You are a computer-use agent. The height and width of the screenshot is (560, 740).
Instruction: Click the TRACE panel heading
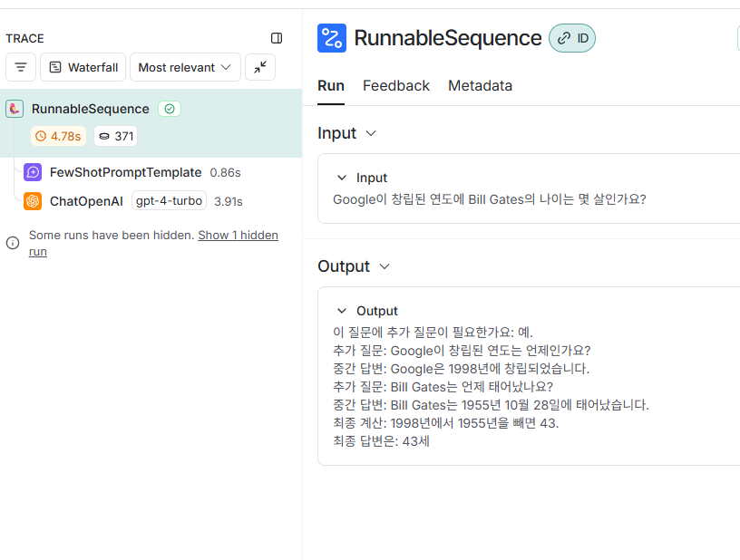[24, 39]
